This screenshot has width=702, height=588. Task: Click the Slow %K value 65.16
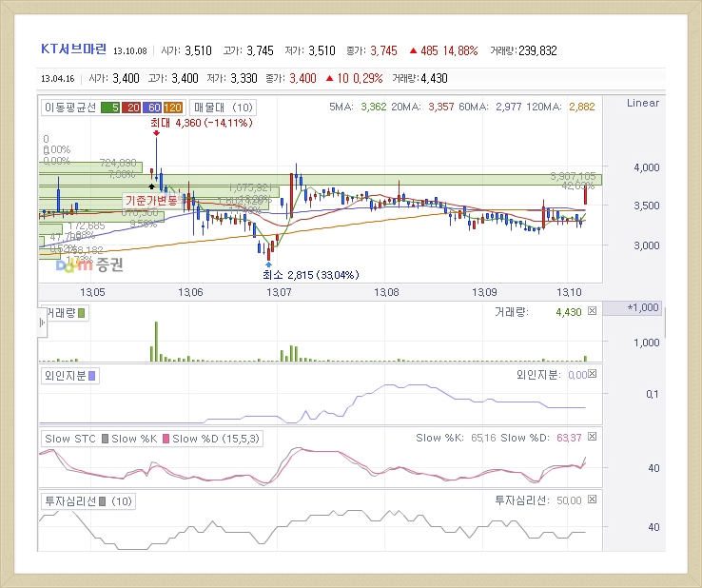click(x=483, y=438)
